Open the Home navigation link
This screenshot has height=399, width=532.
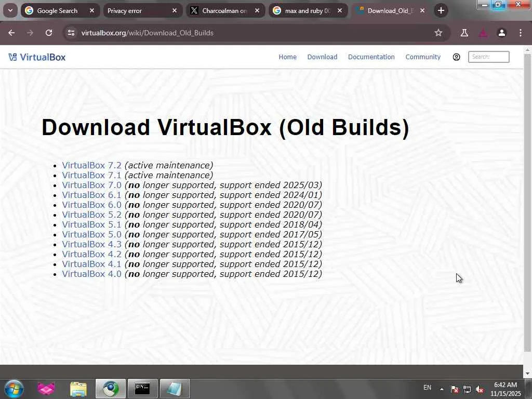point(288,57)
